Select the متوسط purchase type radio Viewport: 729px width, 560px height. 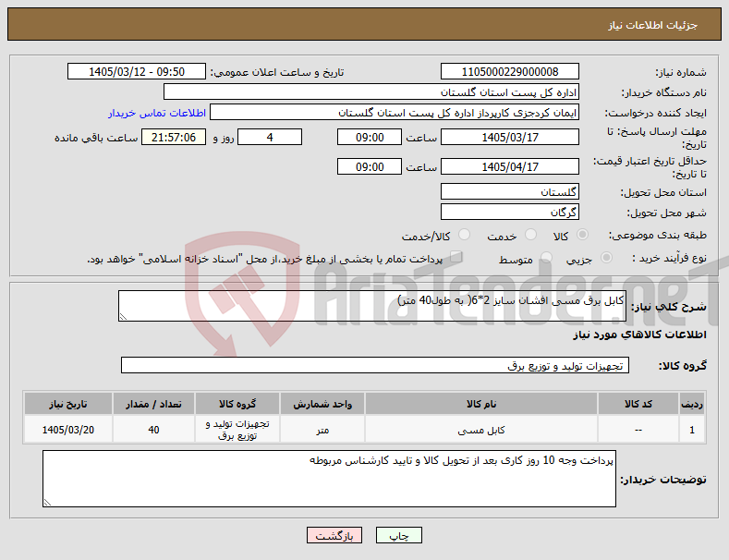(546, 258)
